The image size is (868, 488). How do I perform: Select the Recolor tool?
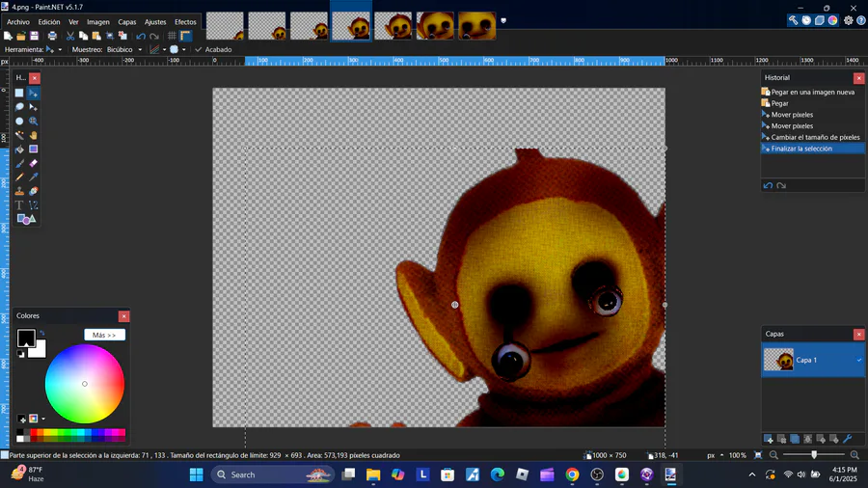pos(33,191)
